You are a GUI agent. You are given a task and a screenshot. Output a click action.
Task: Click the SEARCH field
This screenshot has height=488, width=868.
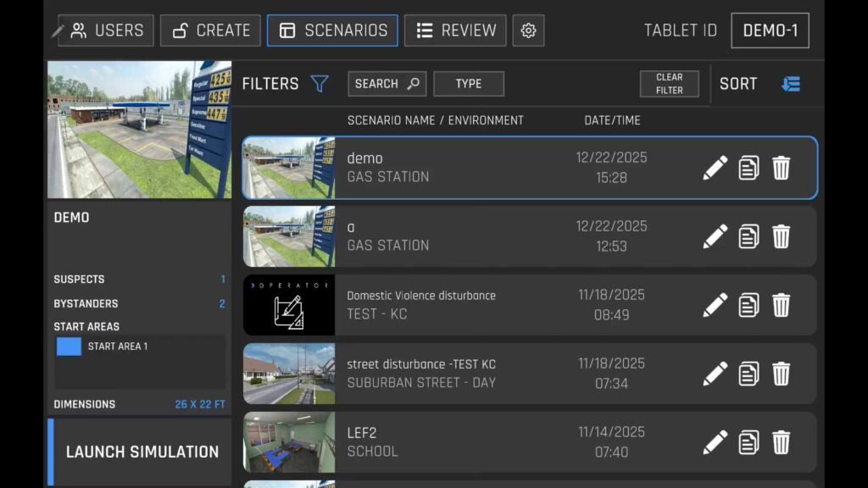click(387, 84)
